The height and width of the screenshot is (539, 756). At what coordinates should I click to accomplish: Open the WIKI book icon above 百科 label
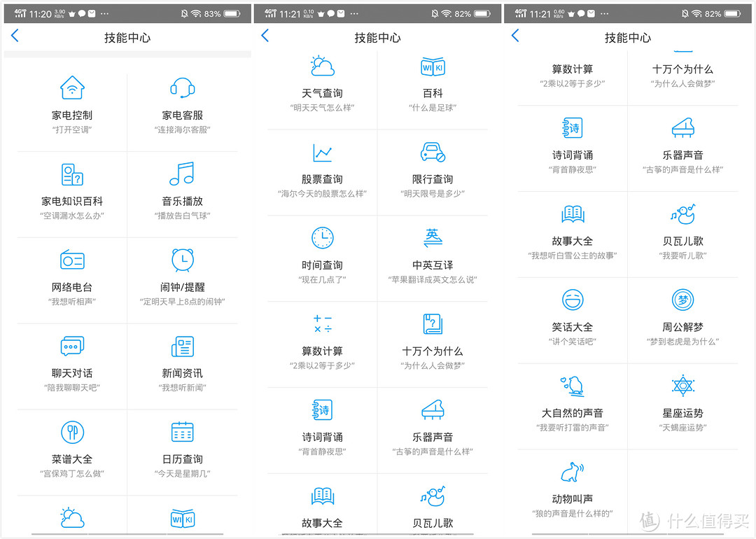[x=433, y=66]
